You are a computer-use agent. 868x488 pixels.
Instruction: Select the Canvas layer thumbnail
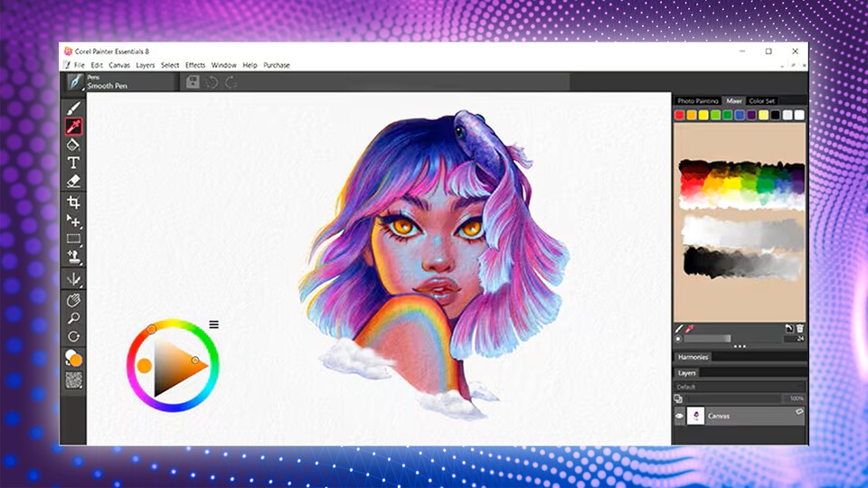click(x=695, y=416)
